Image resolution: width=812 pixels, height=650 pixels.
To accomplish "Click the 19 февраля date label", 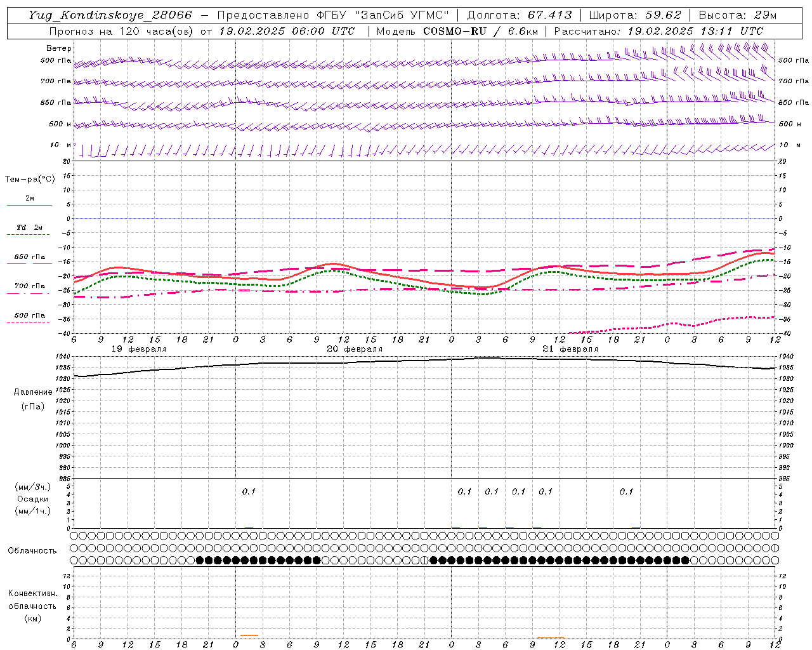I will pos(139,349).
